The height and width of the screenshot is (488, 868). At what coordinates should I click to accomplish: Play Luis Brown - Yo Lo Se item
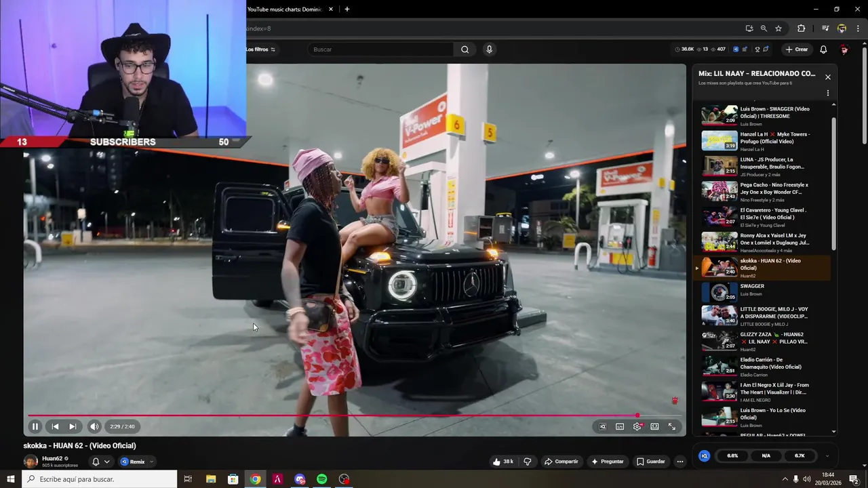point(762,418)
